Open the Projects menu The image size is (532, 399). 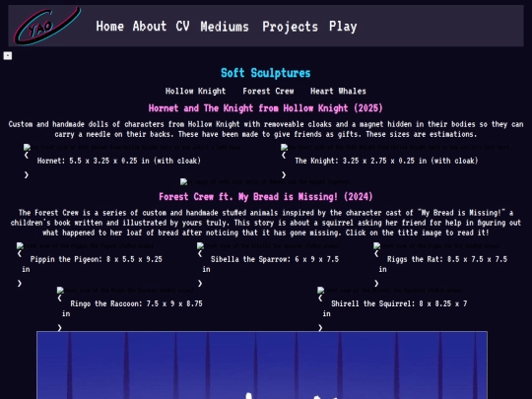pyautogui.click(x=290, y=27)
